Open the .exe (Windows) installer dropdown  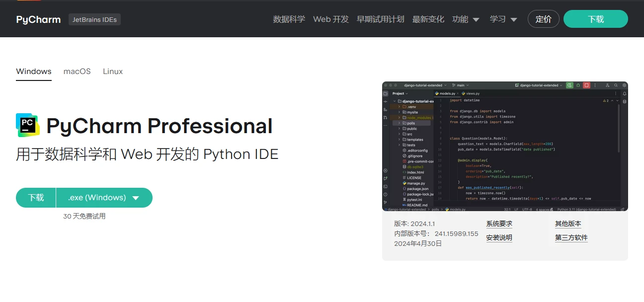click(104, 198)
